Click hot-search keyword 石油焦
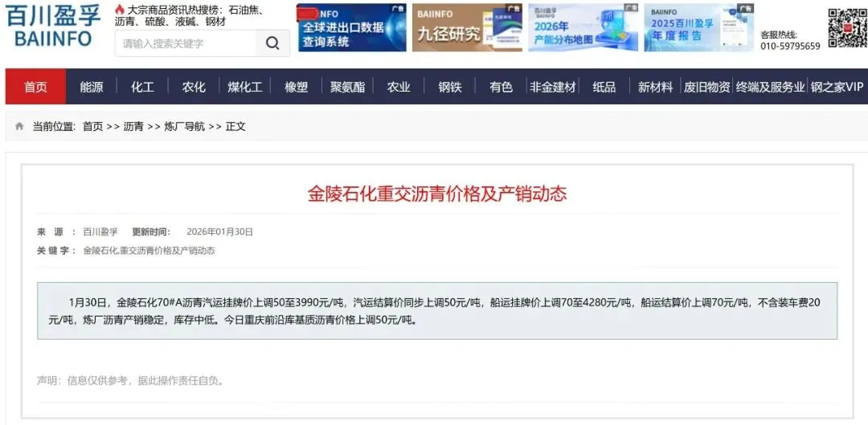Screen dimensions: 868x425 [x=244, y=10]
